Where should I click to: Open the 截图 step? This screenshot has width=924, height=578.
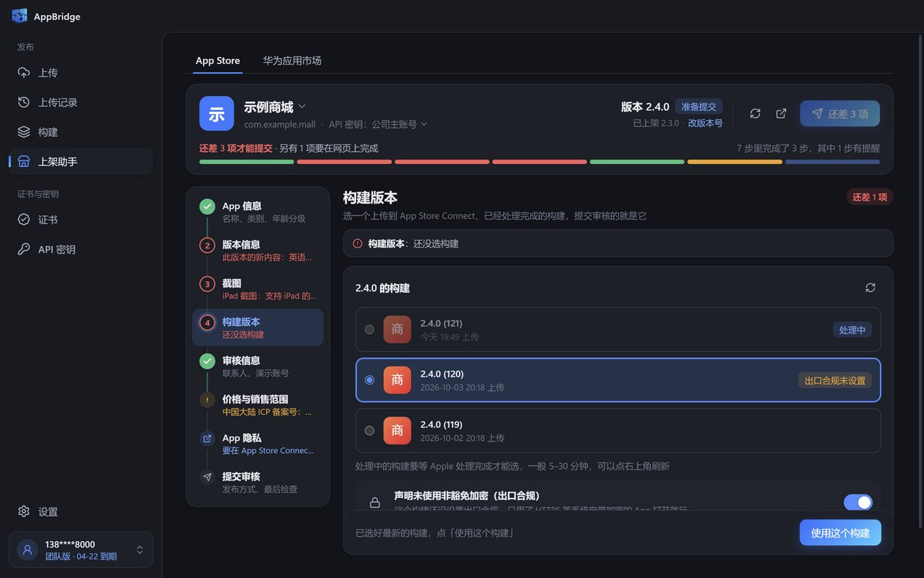pos(258,289)
